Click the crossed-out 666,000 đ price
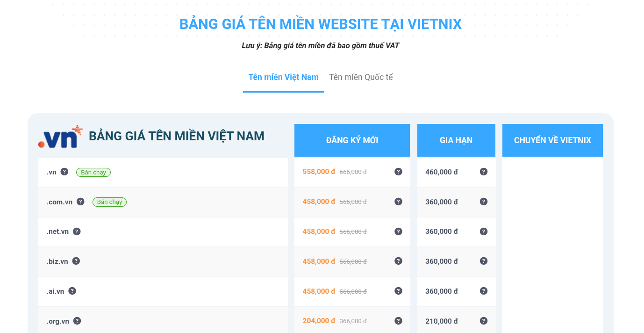 coord(353,172)
